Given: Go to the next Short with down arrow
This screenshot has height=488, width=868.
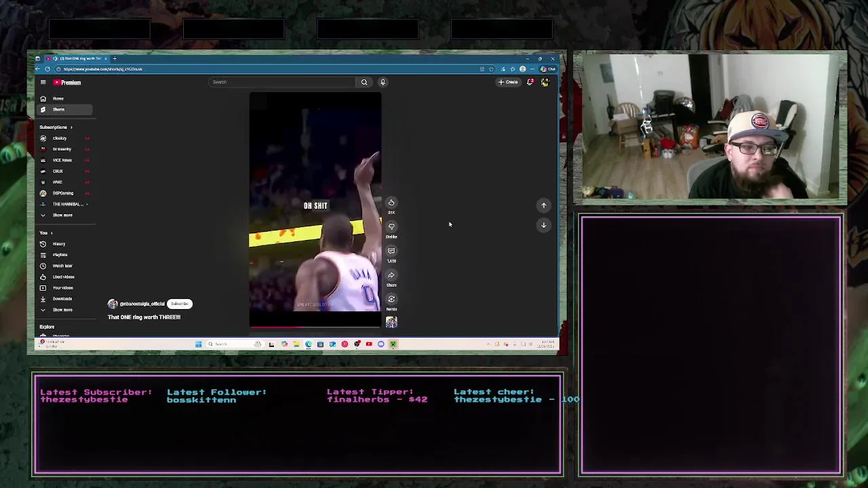Looking at the screenshot, I should 543,225.
